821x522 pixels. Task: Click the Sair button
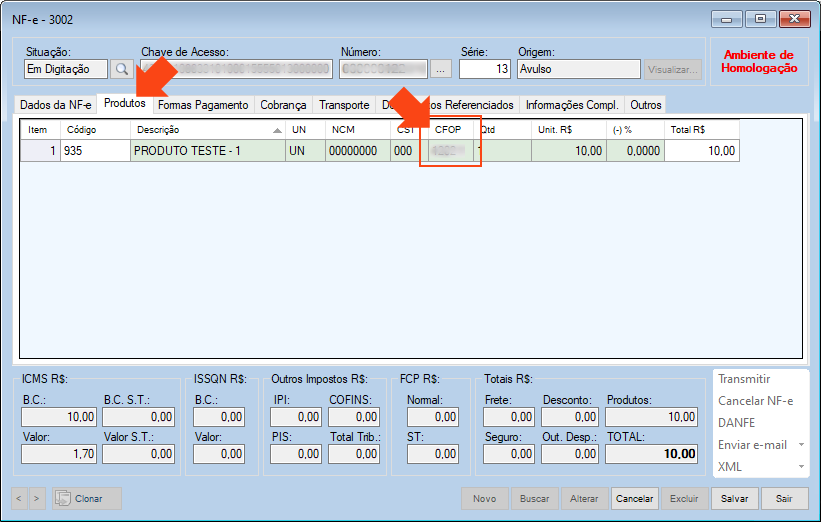click(784, 498)
